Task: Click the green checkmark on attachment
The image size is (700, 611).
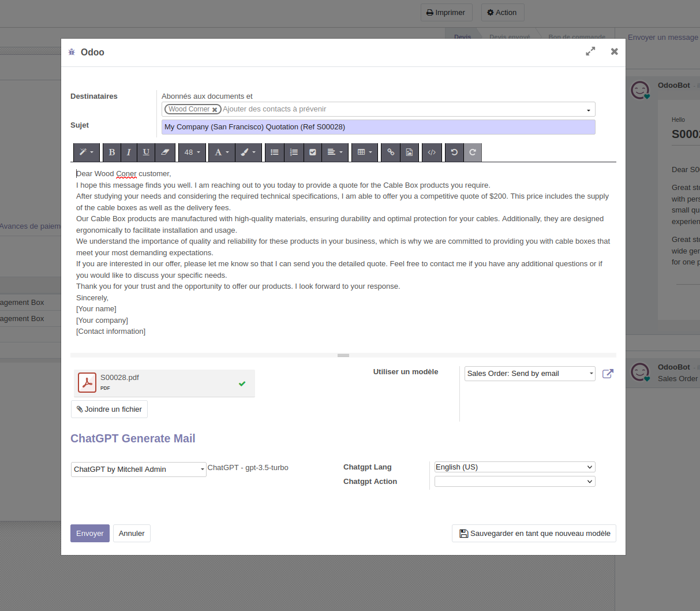Action: tap(242, 383)
